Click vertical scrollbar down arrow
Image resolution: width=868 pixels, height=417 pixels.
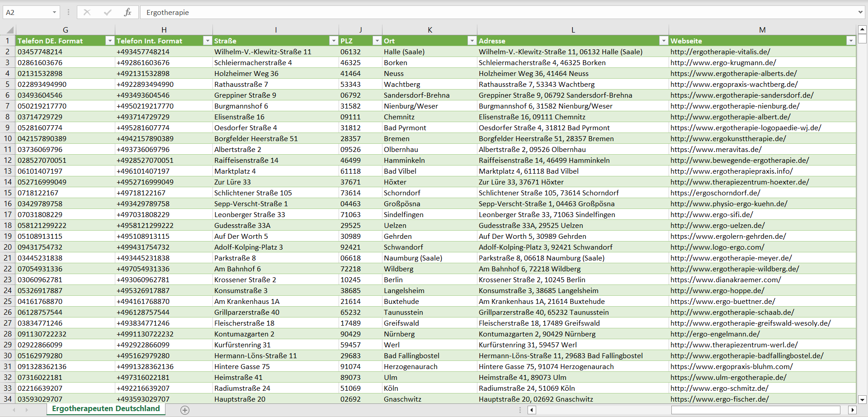tap(862, 399)
